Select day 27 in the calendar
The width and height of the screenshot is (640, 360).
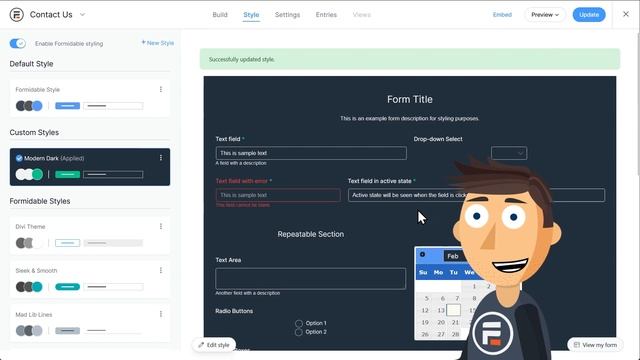(441, 334)
